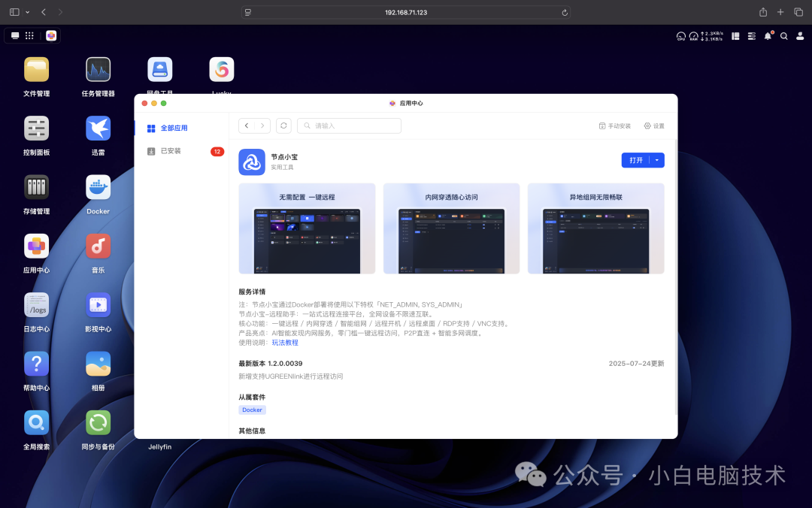The image size is (812, 508).
Task: Launch 影视中心 desktop app
Action: coord(98,305)
